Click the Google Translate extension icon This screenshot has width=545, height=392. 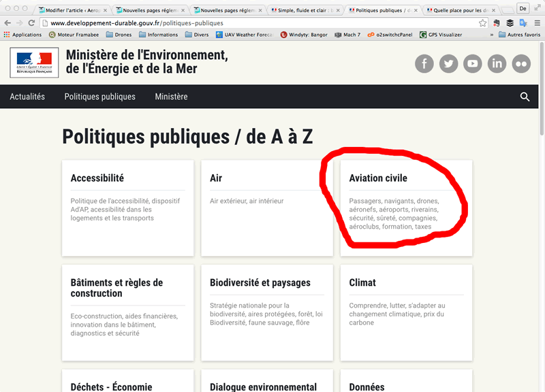[523, 23]
